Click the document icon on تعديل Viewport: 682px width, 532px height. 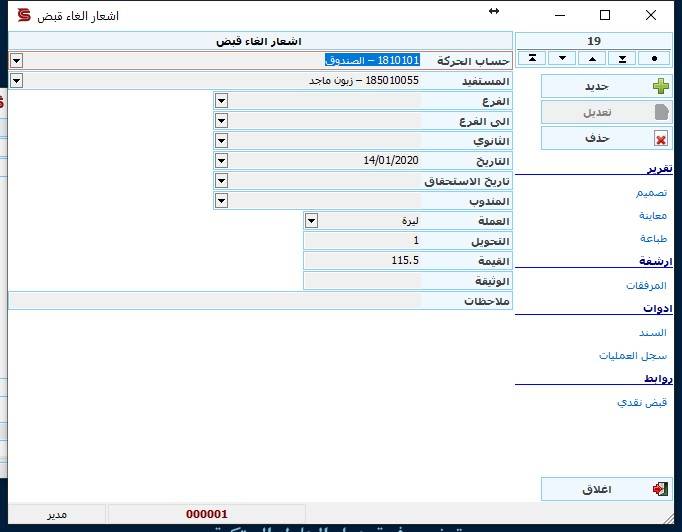point(661,112)
